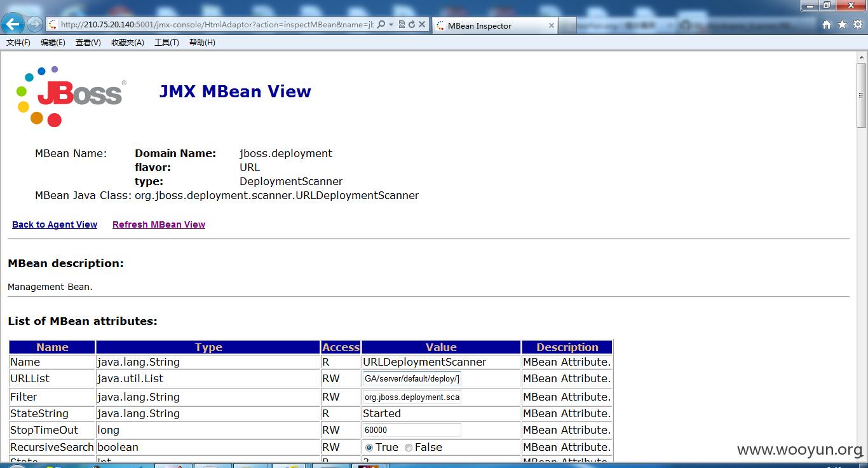
Task: Close the MBean Inspector tab
Action: pyautogui.click(x=551, y=25)
